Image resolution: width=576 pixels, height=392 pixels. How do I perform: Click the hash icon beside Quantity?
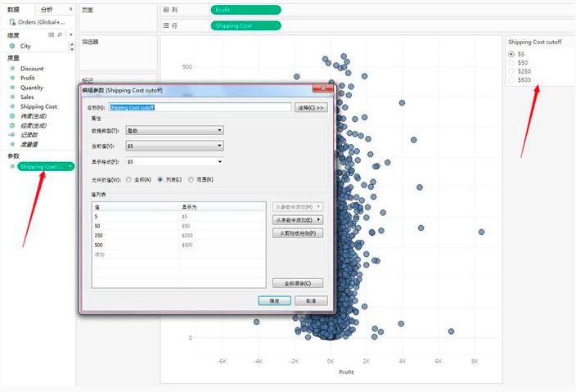[x=12, y=88]
